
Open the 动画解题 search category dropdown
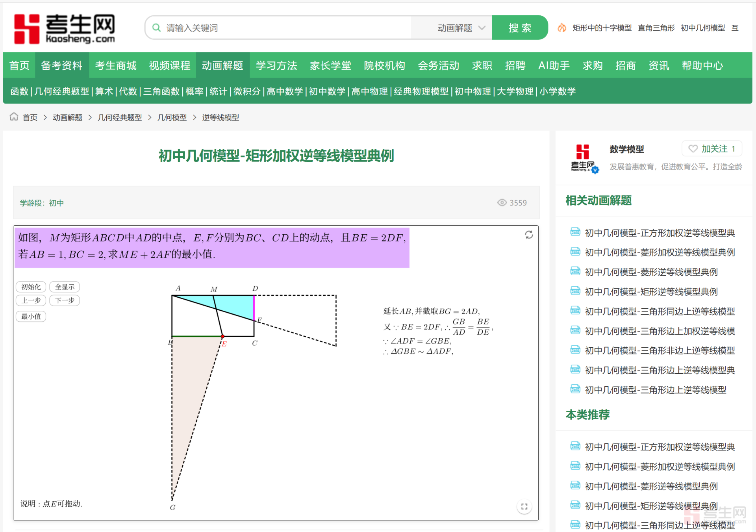[461, 28]
